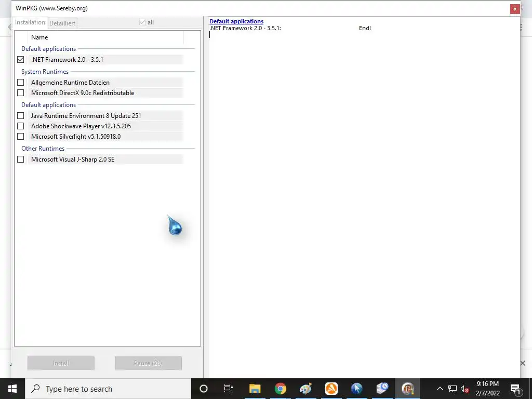532x399 pixels.
Task: Tick Microsoft Visual J-Sharp 2.0 SE checkbox
Action: [x=21, y=159]
